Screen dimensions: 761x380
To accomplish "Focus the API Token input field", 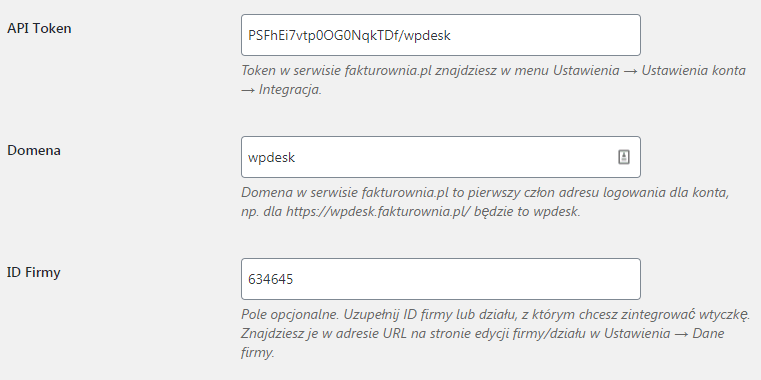I will (x=441, y=35).
